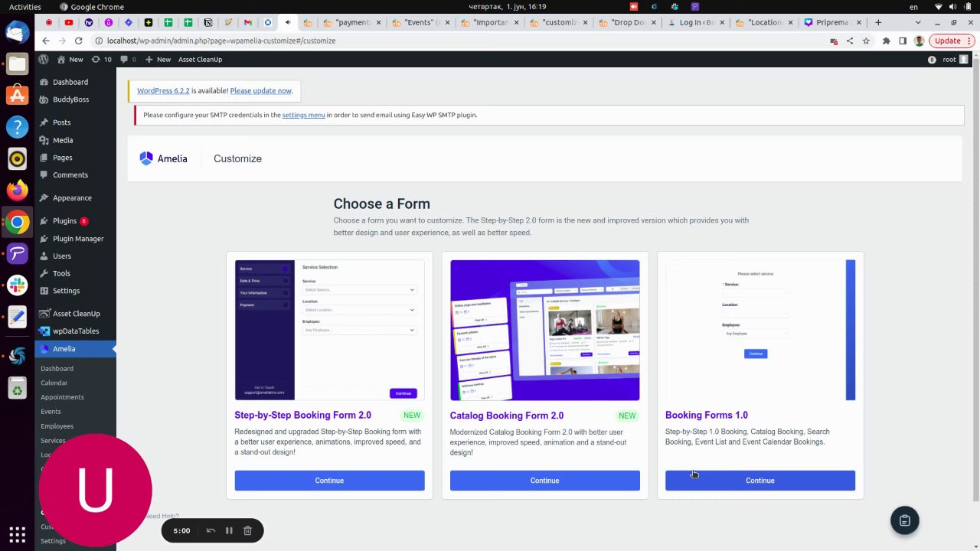
Task: Click the Step-by-Step form preview image
Action: click(329, 330)
